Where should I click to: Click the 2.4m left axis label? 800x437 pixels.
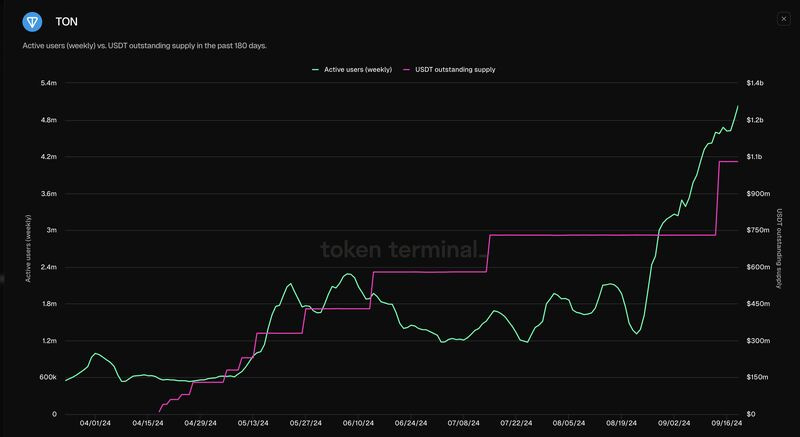tap(48, 267)
